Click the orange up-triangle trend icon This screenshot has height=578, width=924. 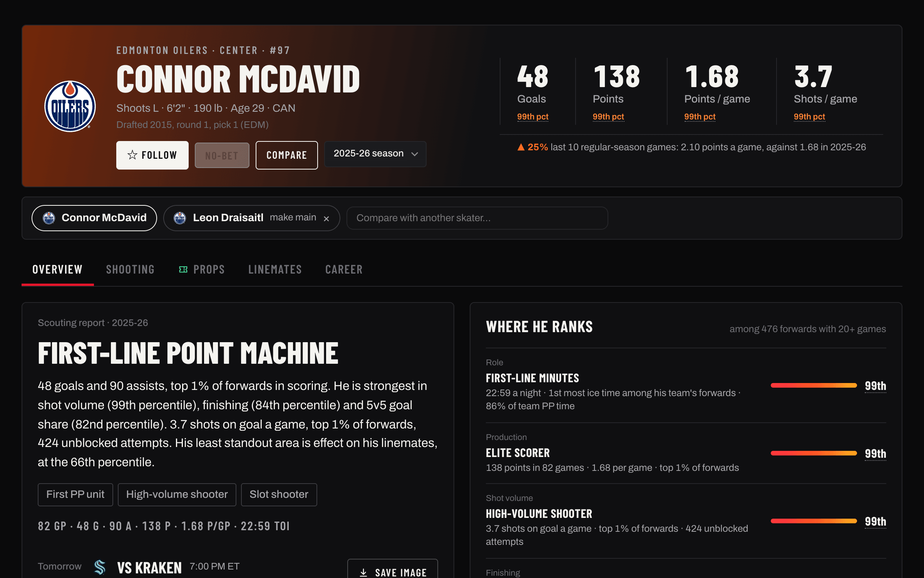click(521, 147)
